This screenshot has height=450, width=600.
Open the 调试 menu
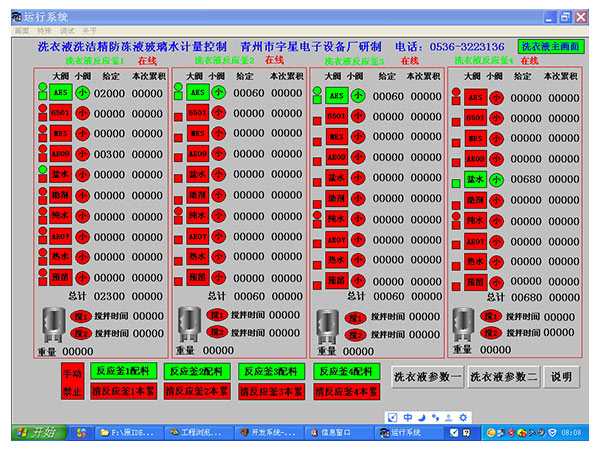pos(66,30)
